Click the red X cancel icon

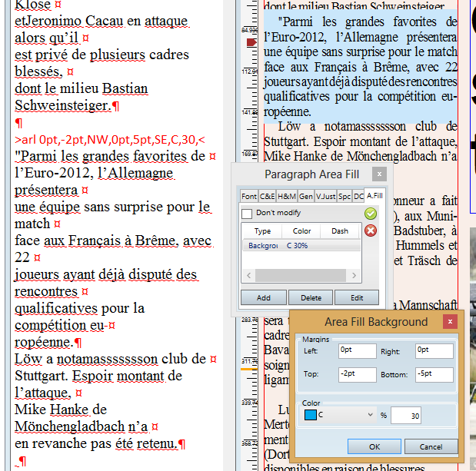[371, 231]
